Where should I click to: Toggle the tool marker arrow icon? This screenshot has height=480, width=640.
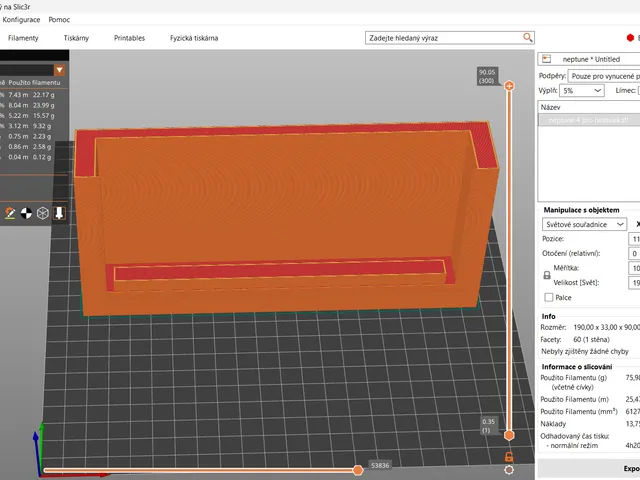[x=59, y=213]
